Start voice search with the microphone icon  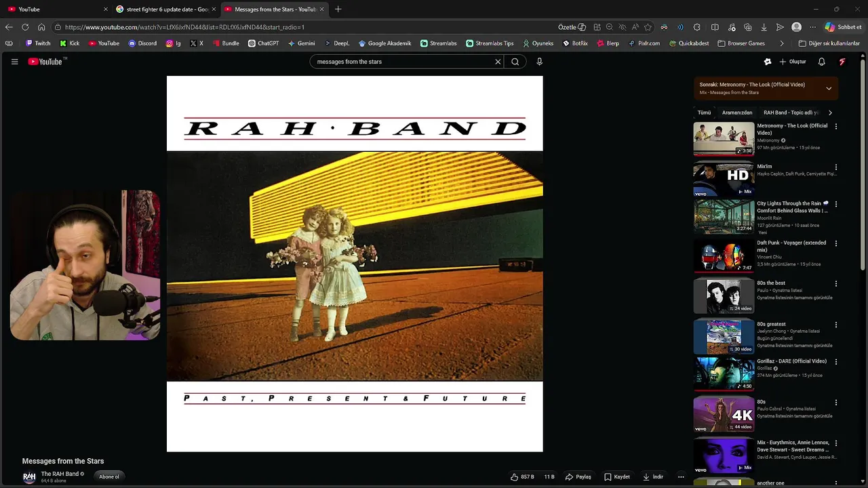539,62
